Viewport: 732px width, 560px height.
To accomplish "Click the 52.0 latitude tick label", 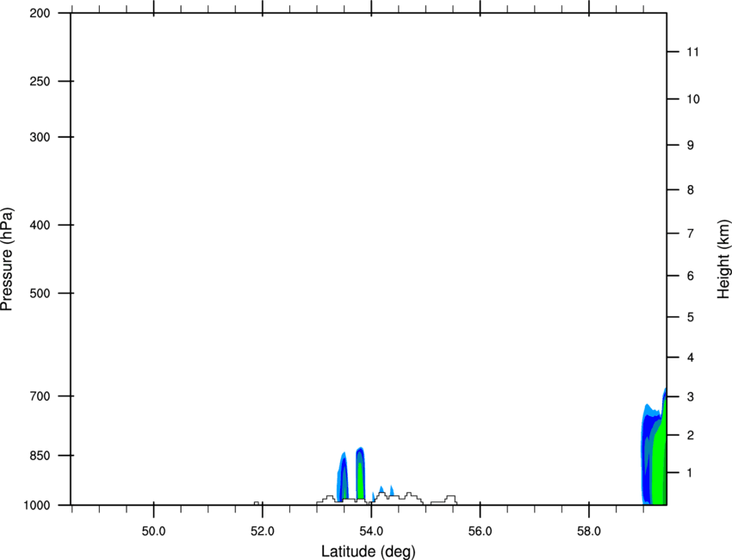I will coord(263,532).
